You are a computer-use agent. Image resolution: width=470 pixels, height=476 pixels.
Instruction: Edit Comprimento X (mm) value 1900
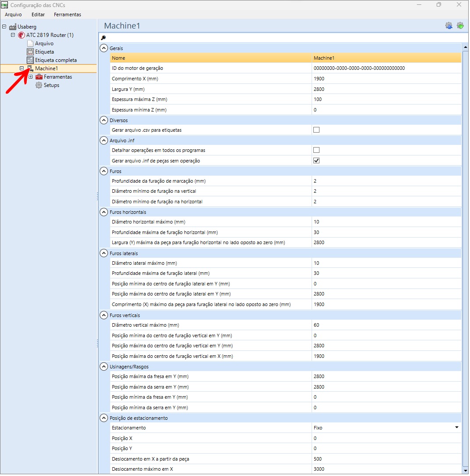tap(387, 79)
